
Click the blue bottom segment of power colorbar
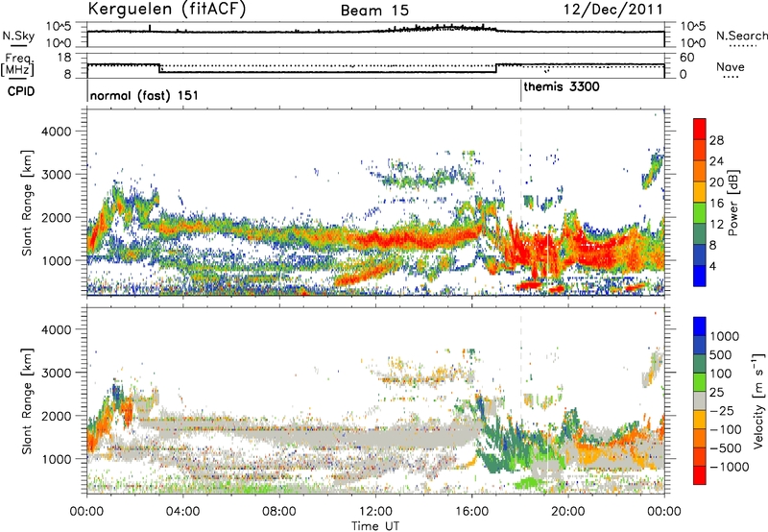click(700, 276)
